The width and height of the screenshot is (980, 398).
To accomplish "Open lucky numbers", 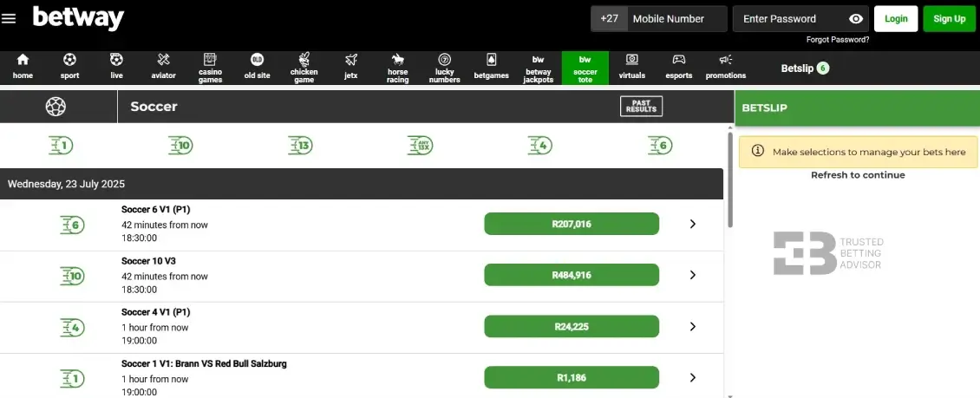I will point(444,68).
